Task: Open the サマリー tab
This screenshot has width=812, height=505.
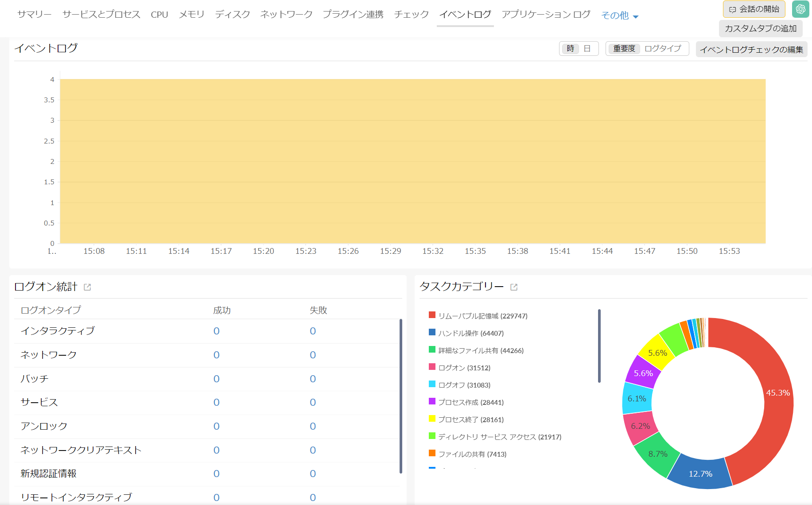Action: click(x=34, y=14)
